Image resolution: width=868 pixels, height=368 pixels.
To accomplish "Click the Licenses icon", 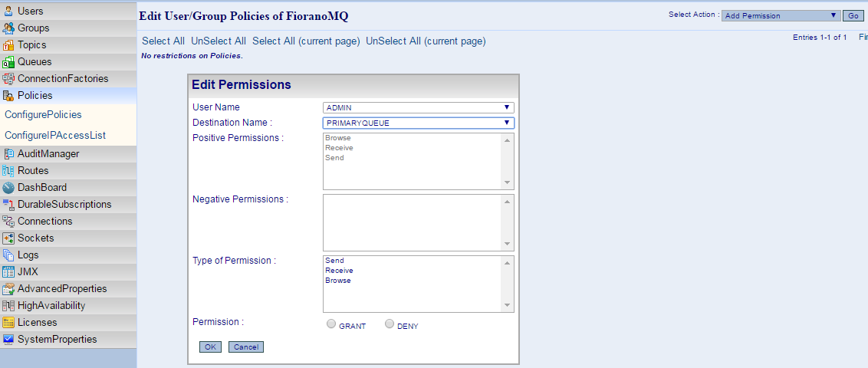I will pyautogui.click(x=8, y=322).
